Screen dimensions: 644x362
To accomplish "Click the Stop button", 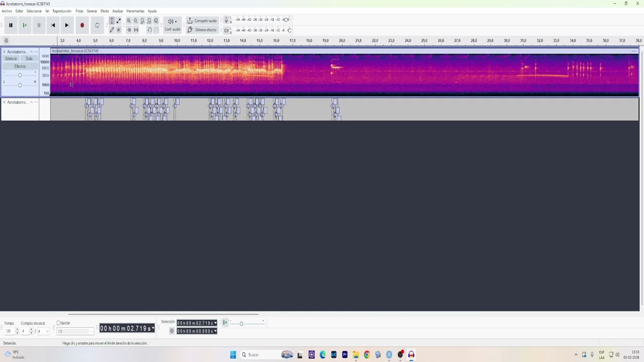I will [39, 25].
